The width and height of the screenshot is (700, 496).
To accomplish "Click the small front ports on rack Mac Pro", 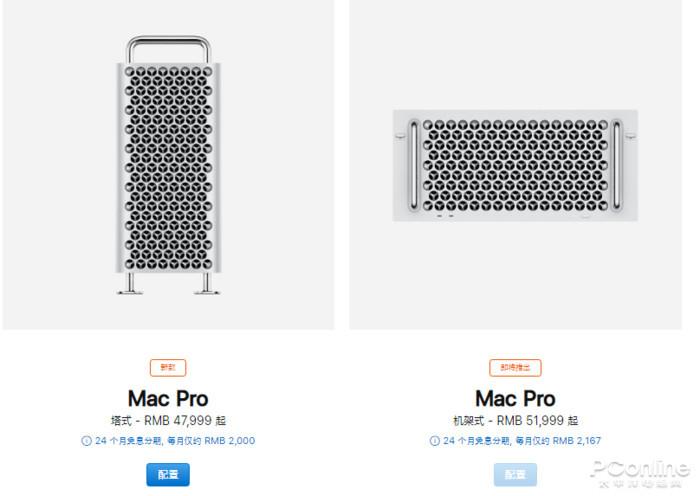I will point(446,214).
